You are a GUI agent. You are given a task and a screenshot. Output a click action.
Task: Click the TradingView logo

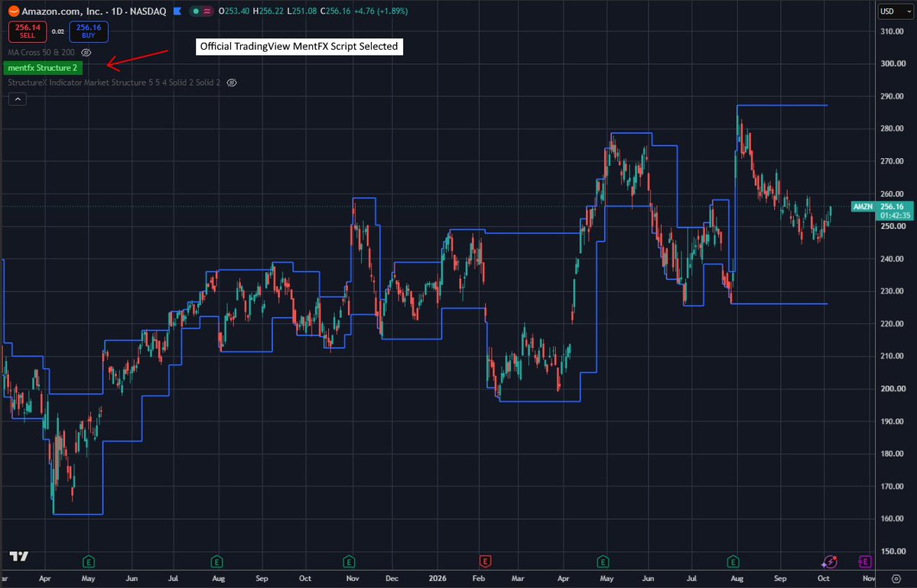tap(18, 557)
